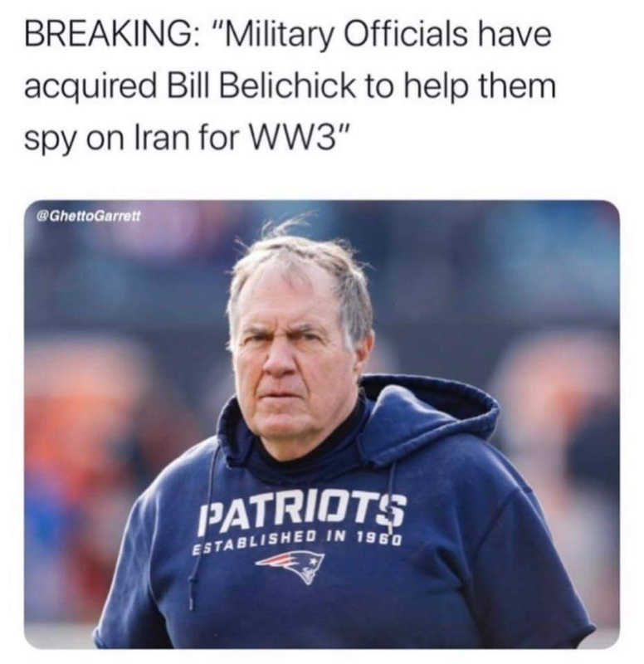Click the PATRIOTS lettering on the sweatshirt

pyautogui.click(x=302, y=513)
